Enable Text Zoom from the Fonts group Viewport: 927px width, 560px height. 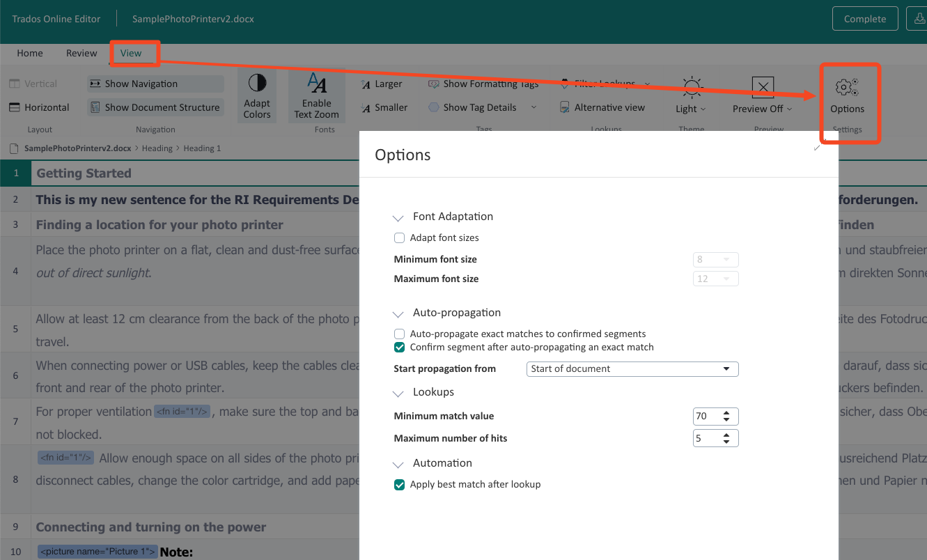[x=316, y=95]
